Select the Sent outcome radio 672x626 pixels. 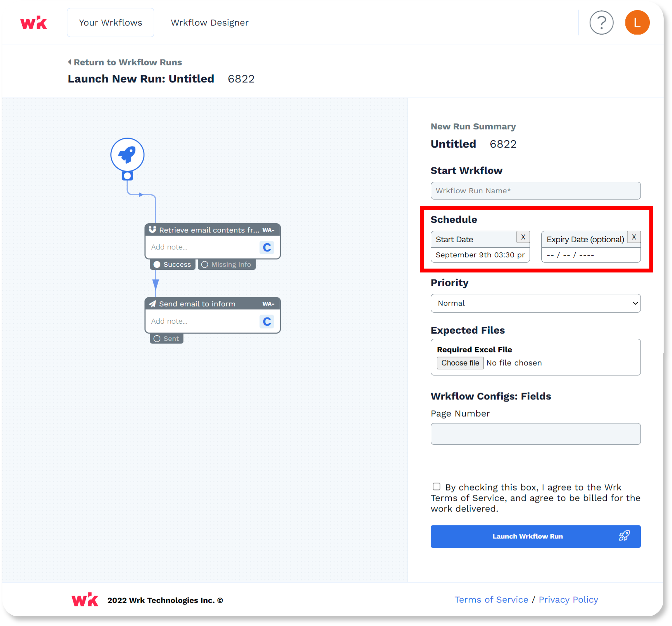coord(157,338)
